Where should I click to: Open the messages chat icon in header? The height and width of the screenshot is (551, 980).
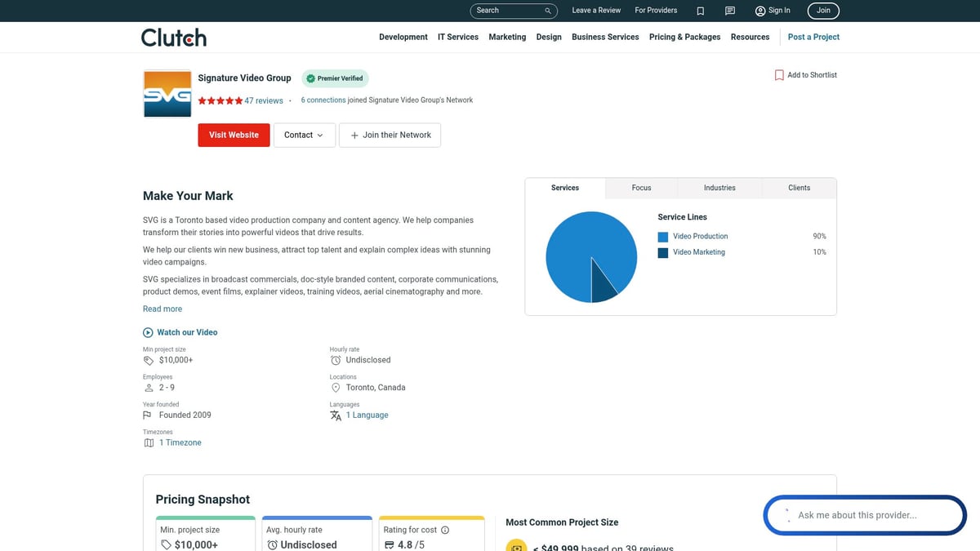(730, 11)
